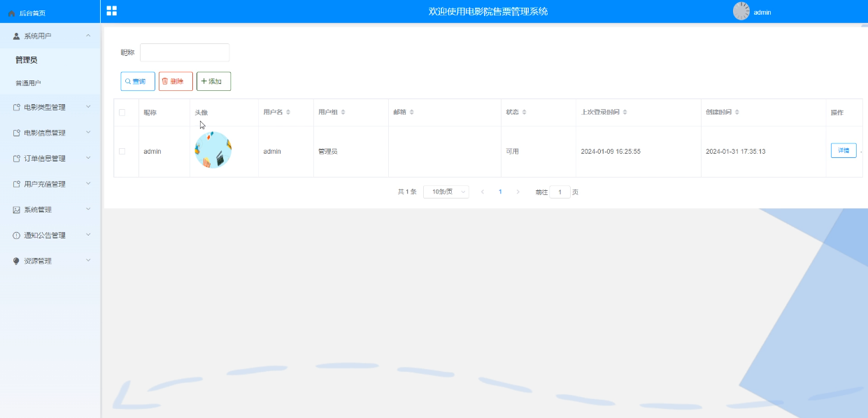
Task: Check the admin row checkbox
Action: [122, 151]
